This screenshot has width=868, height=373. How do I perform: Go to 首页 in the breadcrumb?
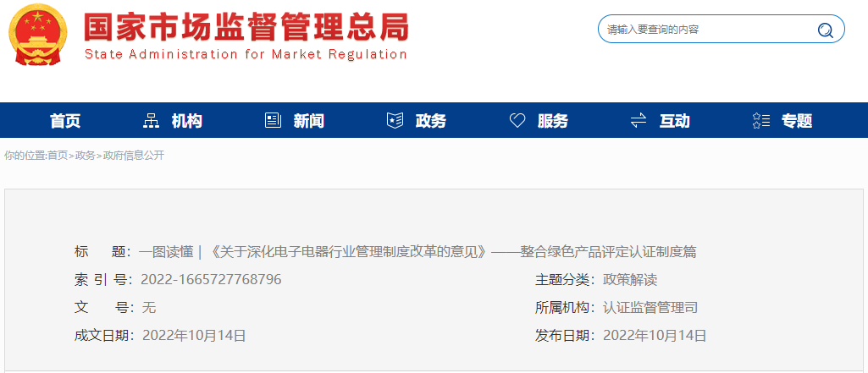pos(58,156)
